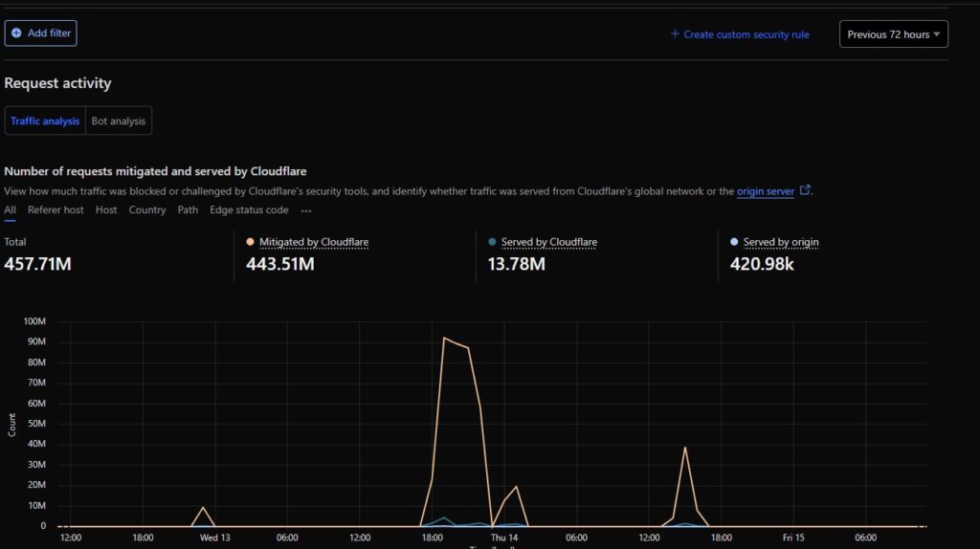
Task: Toggle the Served by origin series label
Action: coord(780,243)
